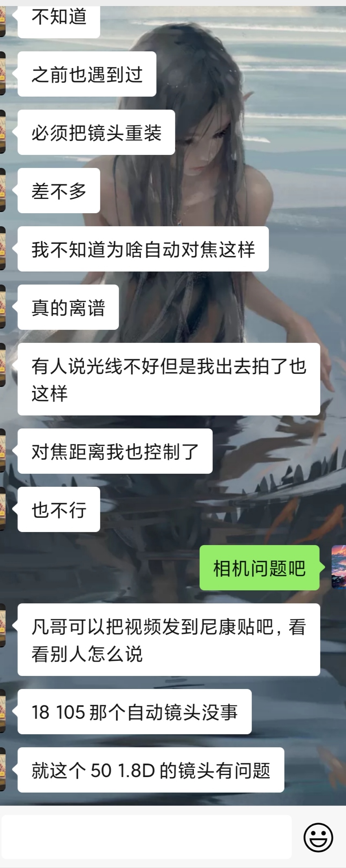The width and height of the screenshot is (346, 868).
Task: Select the '对焦距离我也控制了' message bubble
Action: pyautogui.click(x=115, y=451)
